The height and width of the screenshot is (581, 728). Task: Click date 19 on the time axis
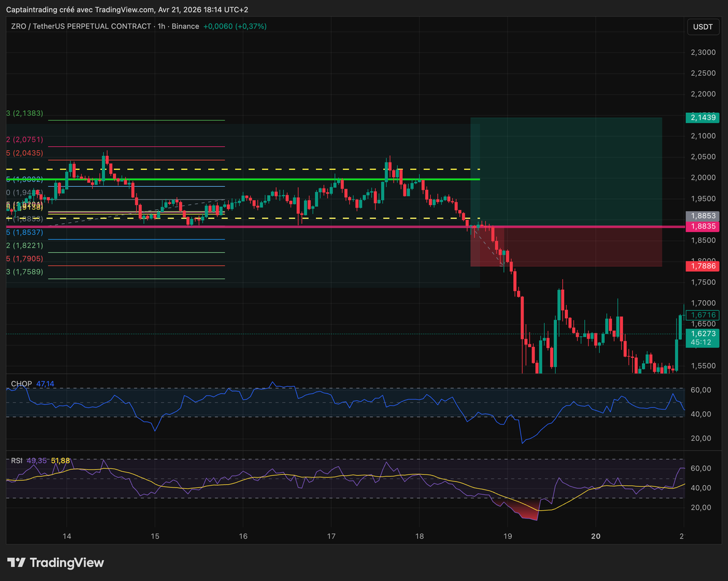coord(508,536)
